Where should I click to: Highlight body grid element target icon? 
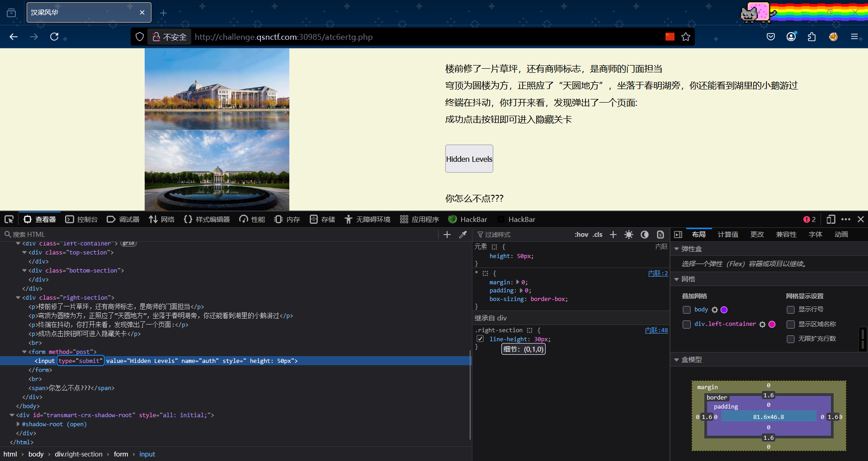pyautogui.click(x=715, y=310)
